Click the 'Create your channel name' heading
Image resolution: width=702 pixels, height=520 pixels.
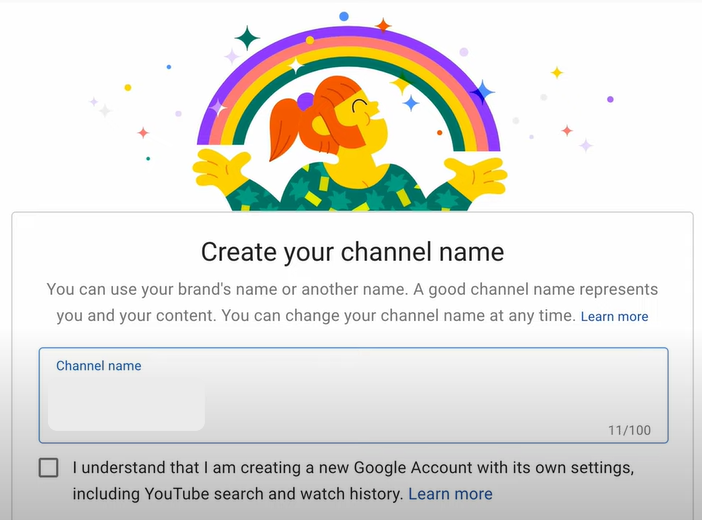tap(352, 252)
